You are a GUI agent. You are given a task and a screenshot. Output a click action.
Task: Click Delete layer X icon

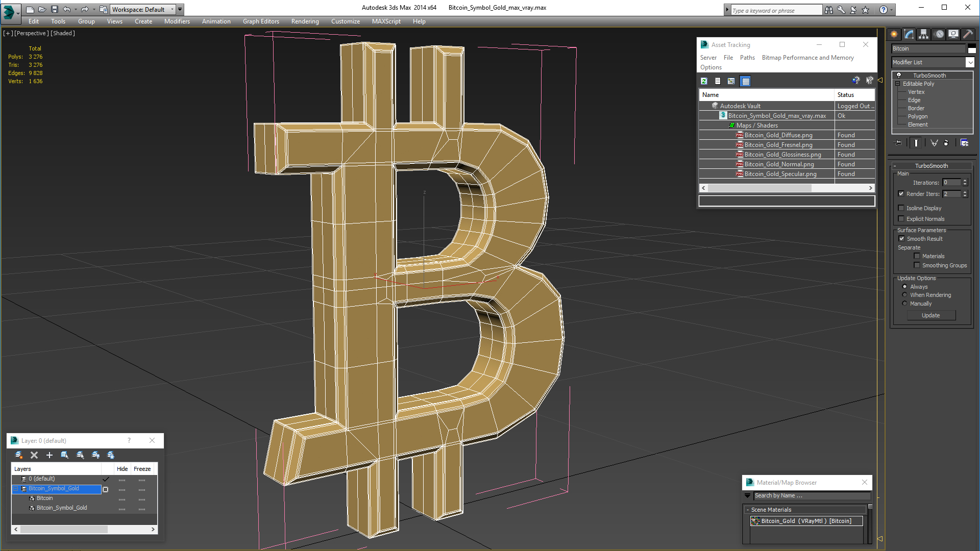pos(34,455)
